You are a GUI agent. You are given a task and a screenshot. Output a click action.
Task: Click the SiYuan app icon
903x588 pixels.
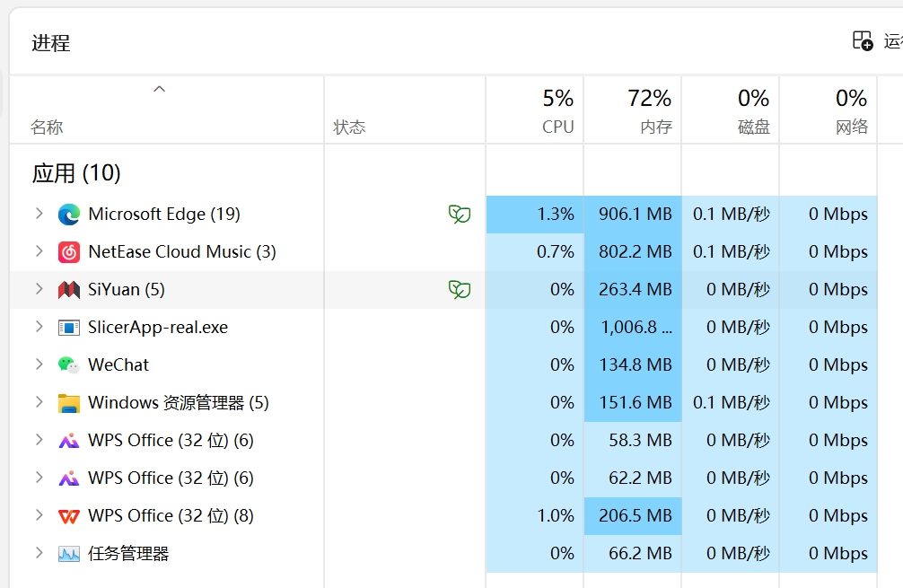pos(69,290)
